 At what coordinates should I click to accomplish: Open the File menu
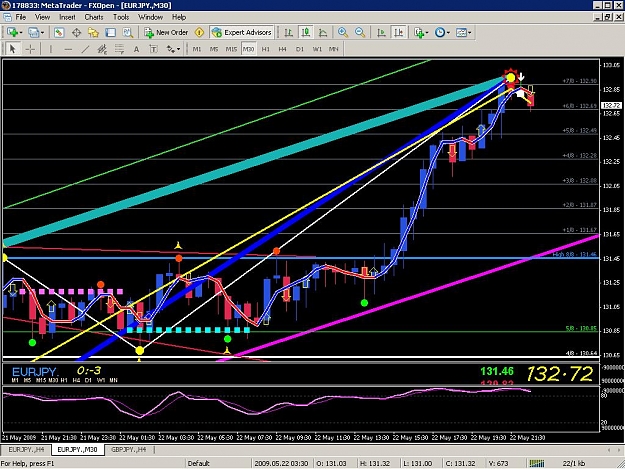(21, 17)
